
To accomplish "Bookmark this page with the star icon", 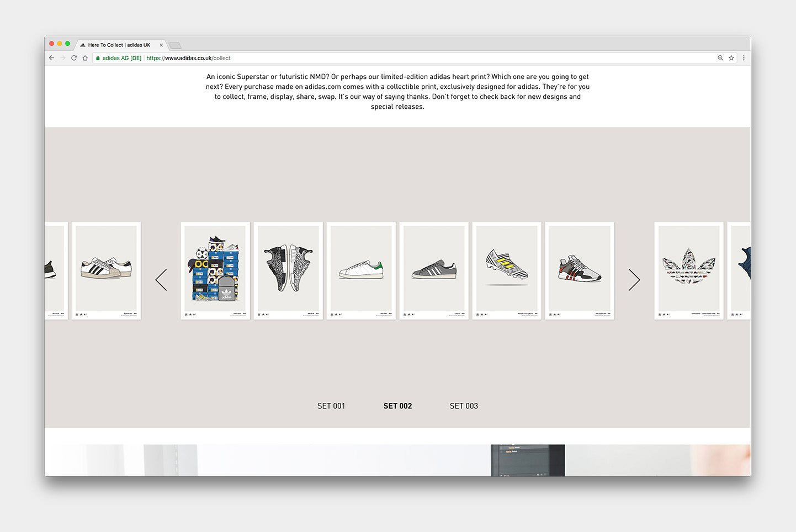I will point(731,58).
